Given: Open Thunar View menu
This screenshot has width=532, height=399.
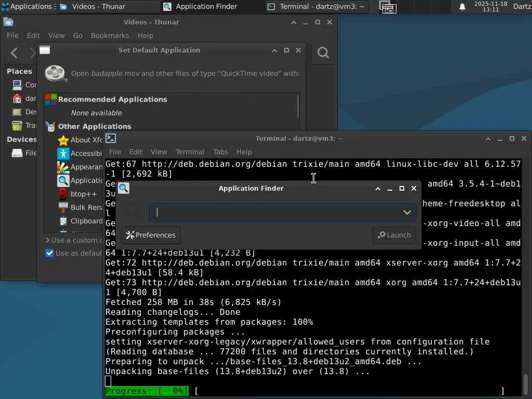Looking at the screenshot, I should tap(56, 35).
